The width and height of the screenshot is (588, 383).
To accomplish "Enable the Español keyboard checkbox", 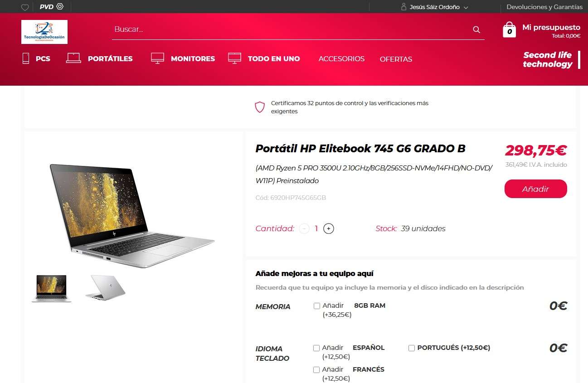I will [x=316, y=348].
